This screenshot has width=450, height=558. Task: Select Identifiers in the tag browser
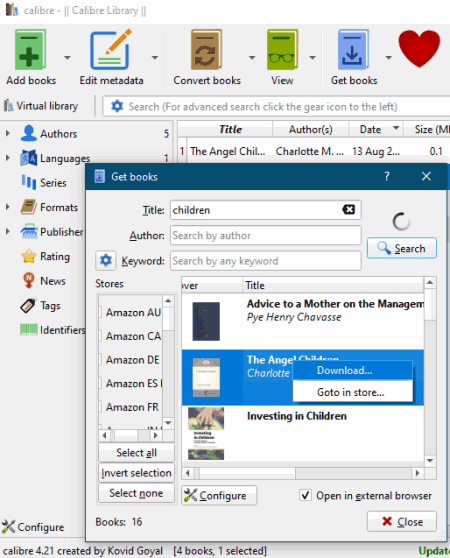click(x=63, y=330)
